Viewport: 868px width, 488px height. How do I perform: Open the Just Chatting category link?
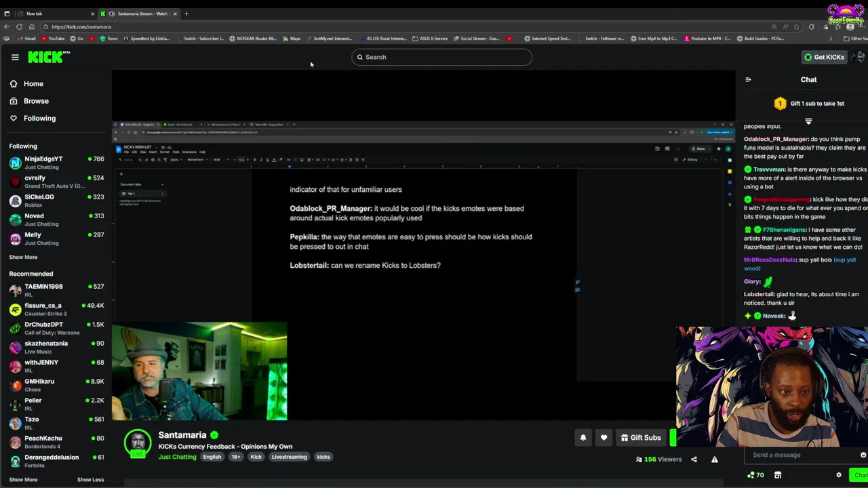point(177,457)
